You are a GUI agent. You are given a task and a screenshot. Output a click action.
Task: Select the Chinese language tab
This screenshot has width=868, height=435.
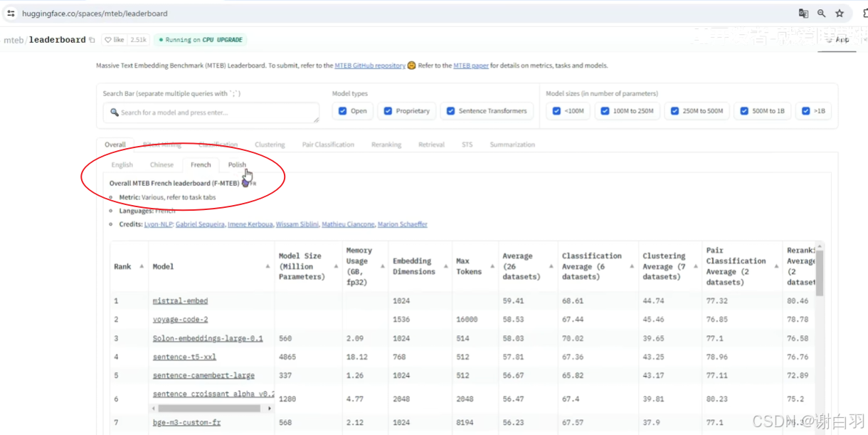click(162, 164)
